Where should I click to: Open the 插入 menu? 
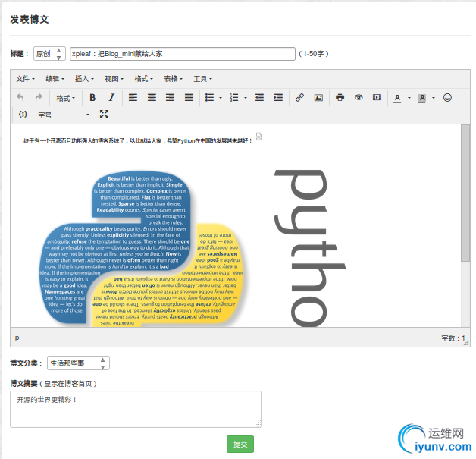coord(84,79)
